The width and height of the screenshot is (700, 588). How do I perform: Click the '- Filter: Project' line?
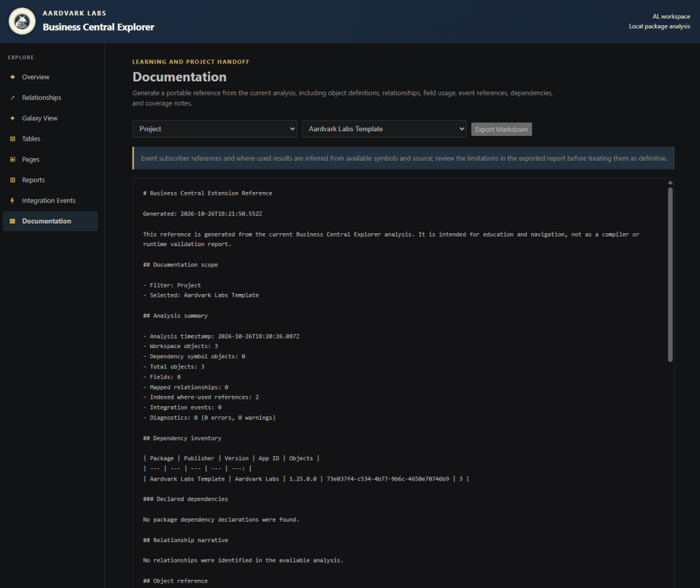pos(172,285)
